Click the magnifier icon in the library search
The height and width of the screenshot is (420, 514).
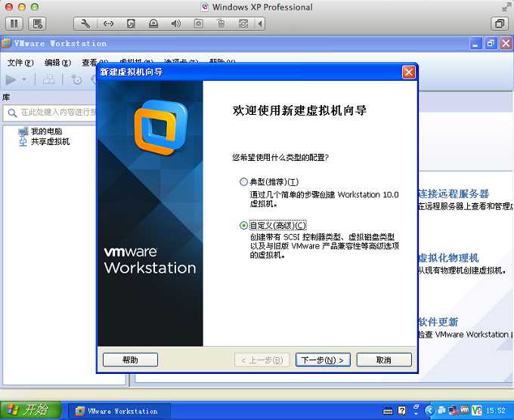coord(12,113)
